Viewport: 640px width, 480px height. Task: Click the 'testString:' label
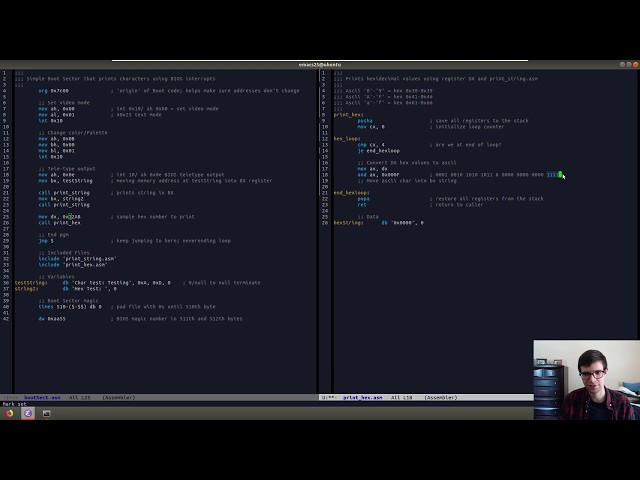point(31,282)
